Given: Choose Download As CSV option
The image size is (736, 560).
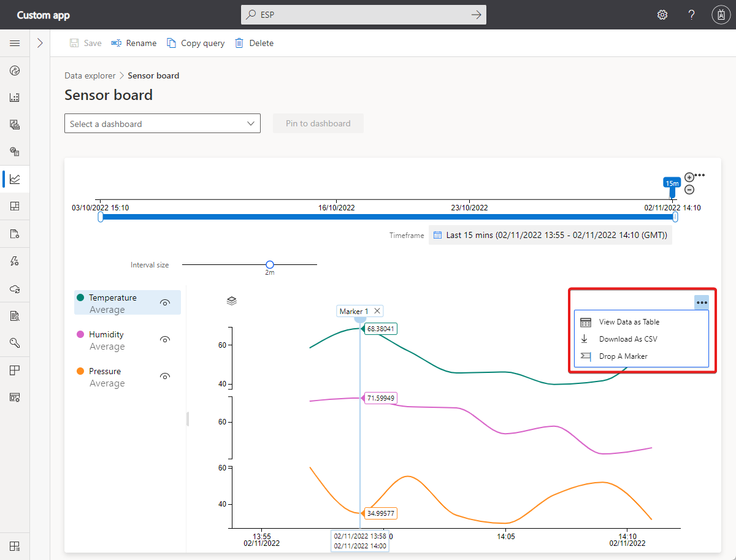Looking at the screenshot, I should (x=627, y=339).
